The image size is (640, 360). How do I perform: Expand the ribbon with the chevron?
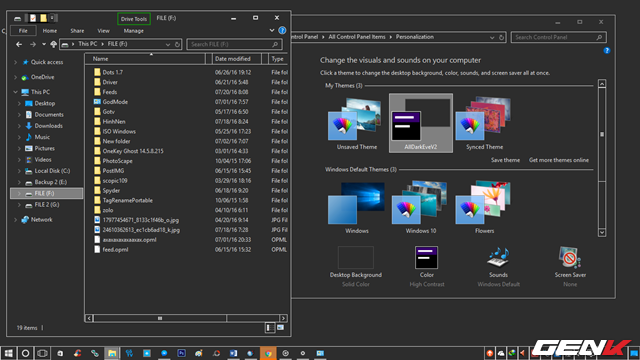[271, 31]
